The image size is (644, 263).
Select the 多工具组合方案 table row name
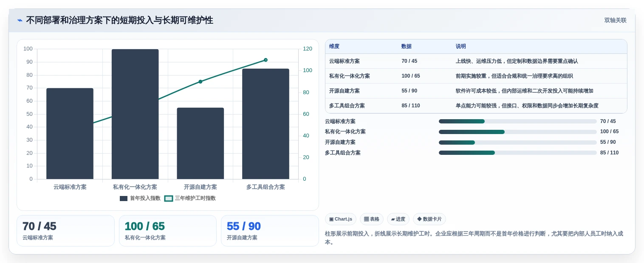347,106
